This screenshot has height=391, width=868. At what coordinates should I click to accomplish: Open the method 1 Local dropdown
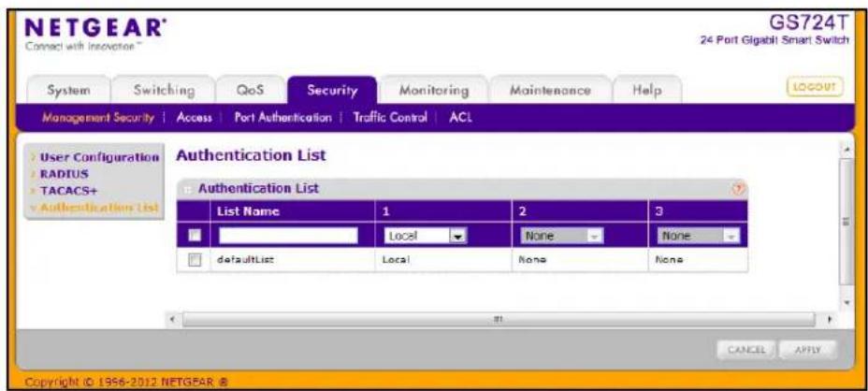click(x=425, y=236)
